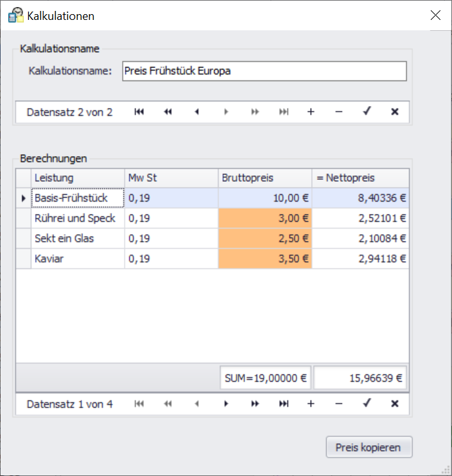Jump to last record in Berechnungen navigator

click(x=283, y=404)
